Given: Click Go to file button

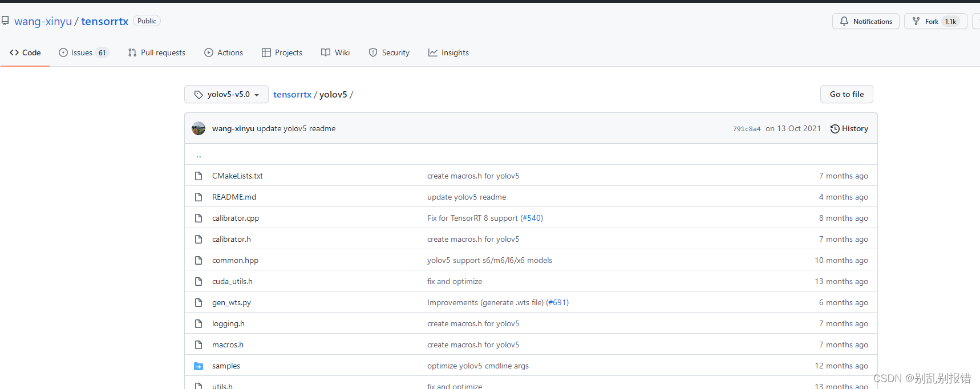Looking at the screenshot, I should click(847, 94).
